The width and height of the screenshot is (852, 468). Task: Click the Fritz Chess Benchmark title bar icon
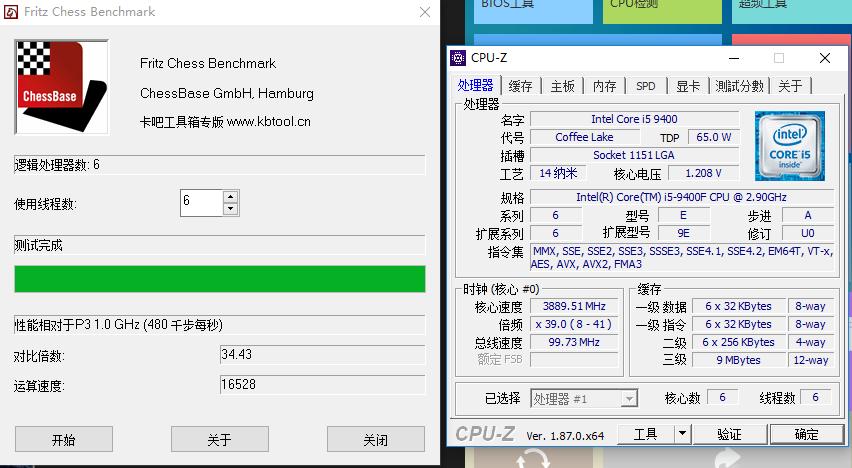[x=11, y=11]
